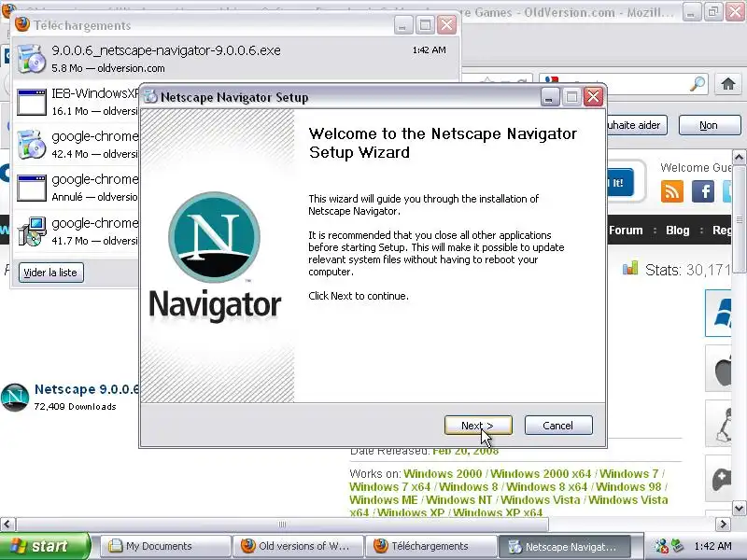
Task: Click the setup installer icon in the wizard title bar
Action: coord(150,97)
